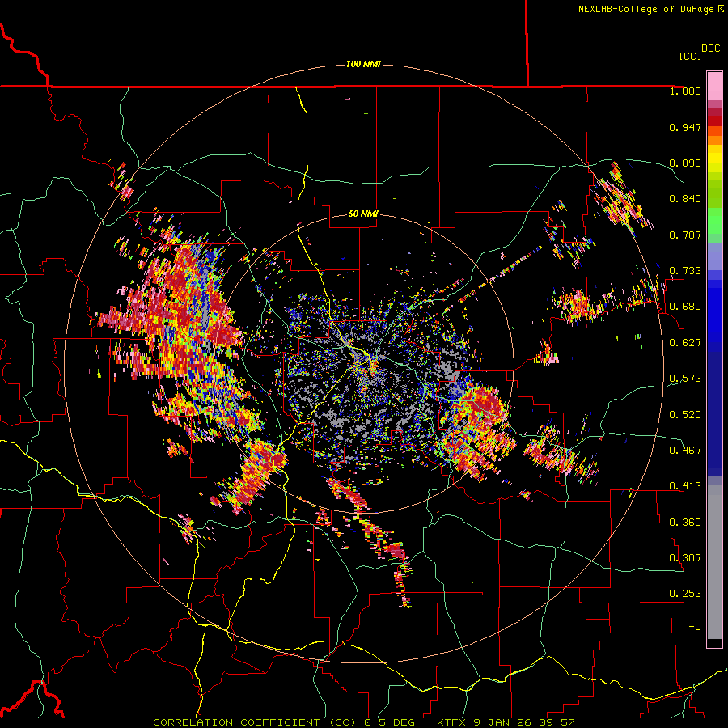
Task: Select the 0.680 legend value
Action: (x=685, y=307)
